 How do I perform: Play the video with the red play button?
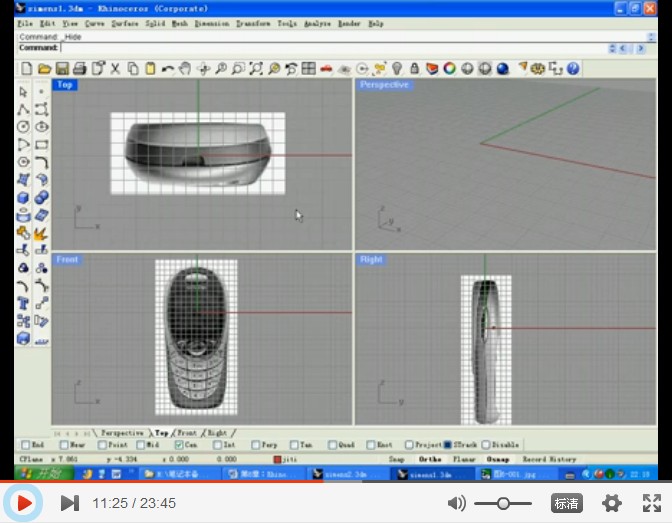pyautogui.click(x=23, y=503)
